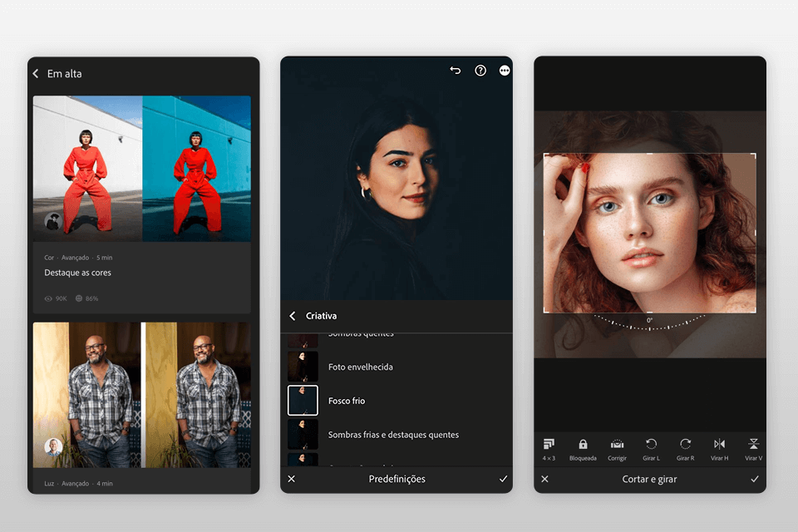Viewport: 798px width, 532px height.
Task: Open the plaid shirt man tutorial image
Action: point(142,395)
